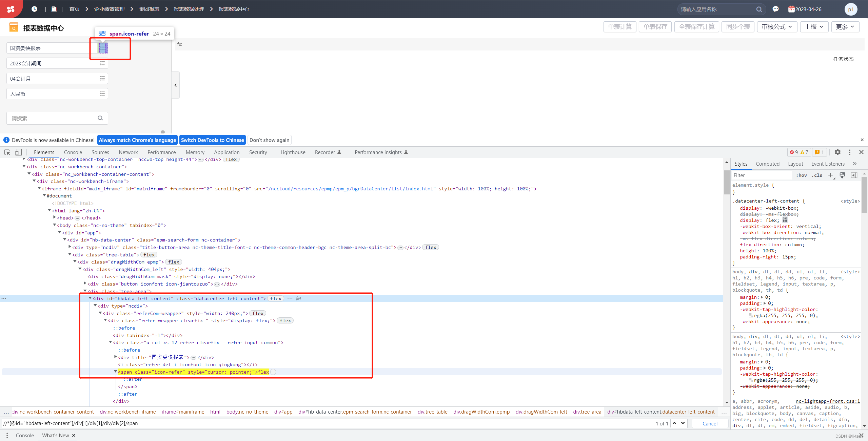Viewport: 868px width, 441px height.
Task: Click the Switch DevTools to Chinese button
Action: [213, 140]
